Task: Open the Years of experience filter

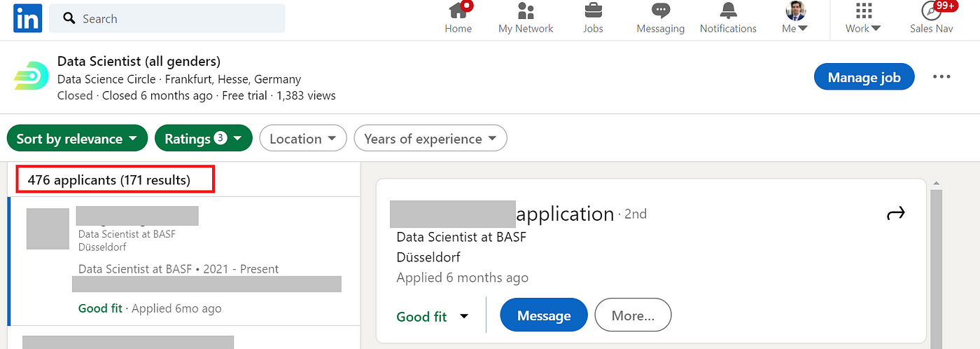Action: point(430,138)
